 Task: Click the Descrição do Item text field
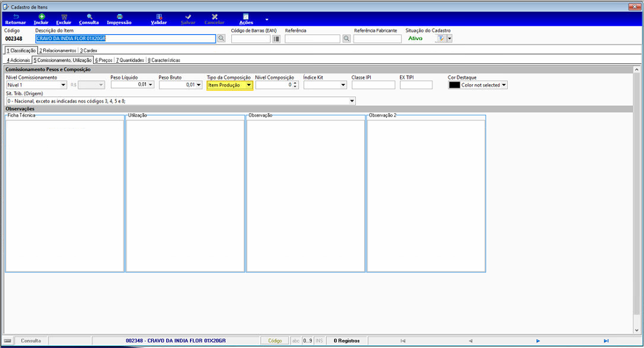pos(125,38)
